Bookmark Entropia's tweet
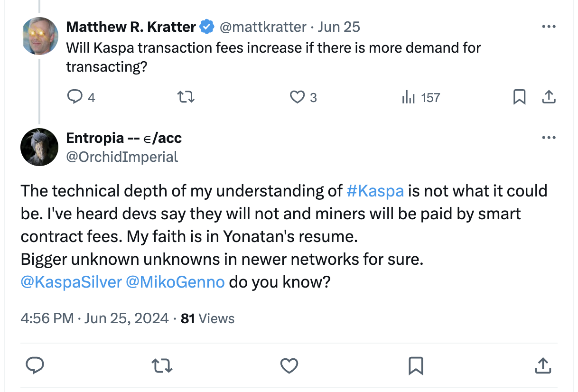Viewport: 578px width, 392px height. [416, 365]
